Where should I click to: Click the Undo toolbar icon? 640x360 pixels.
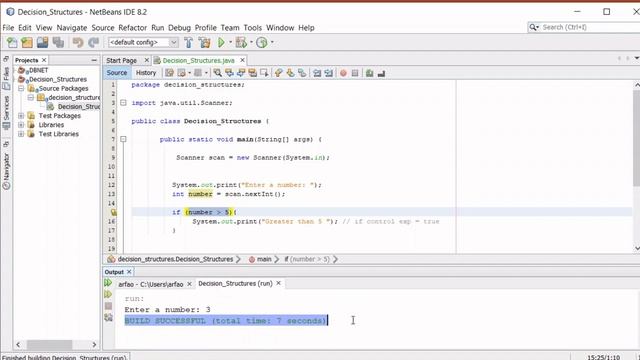(x=78, y=42)
